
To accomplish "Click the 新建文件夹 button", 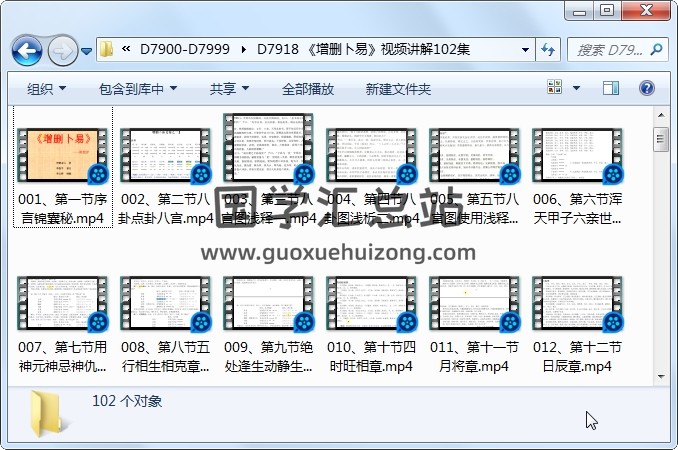I will tap(398, 89).
